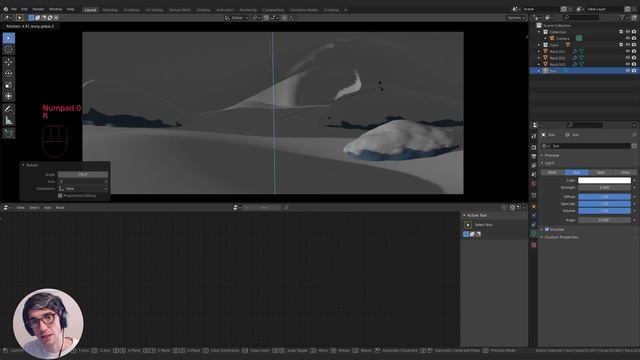Set light type to Spot
Image resolution: width=640 pixels, height=360 pixels.
pos(601,173)
